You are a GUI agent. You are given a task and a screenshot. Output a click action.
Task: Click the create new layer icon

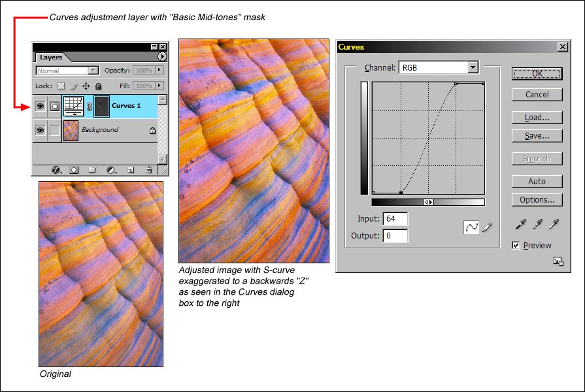pos(131,170)
